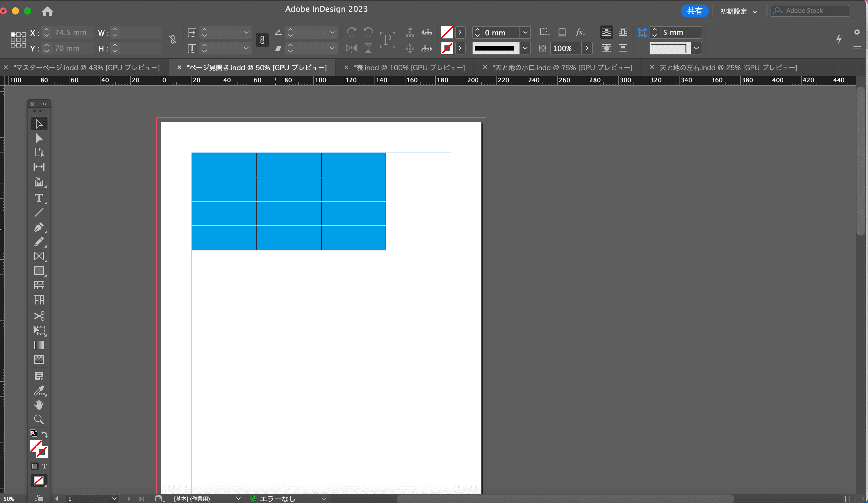Toggle wrap around bounding box
This screenshot has height=503, width=868.
(623, 32)
